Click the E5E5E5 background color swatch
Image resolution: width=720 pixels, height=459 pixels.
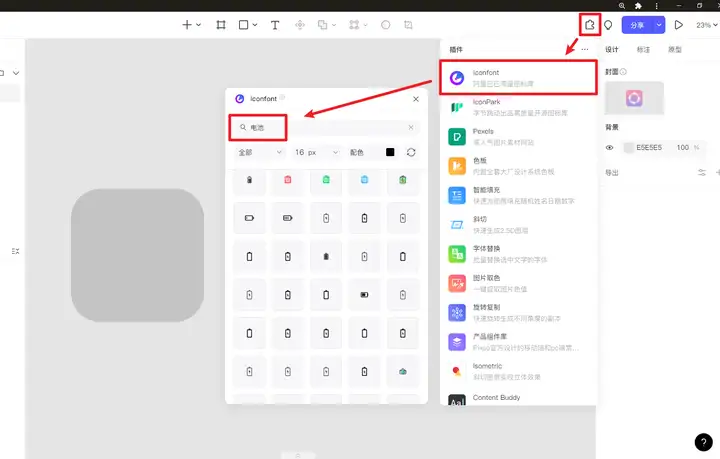point(628,147)
